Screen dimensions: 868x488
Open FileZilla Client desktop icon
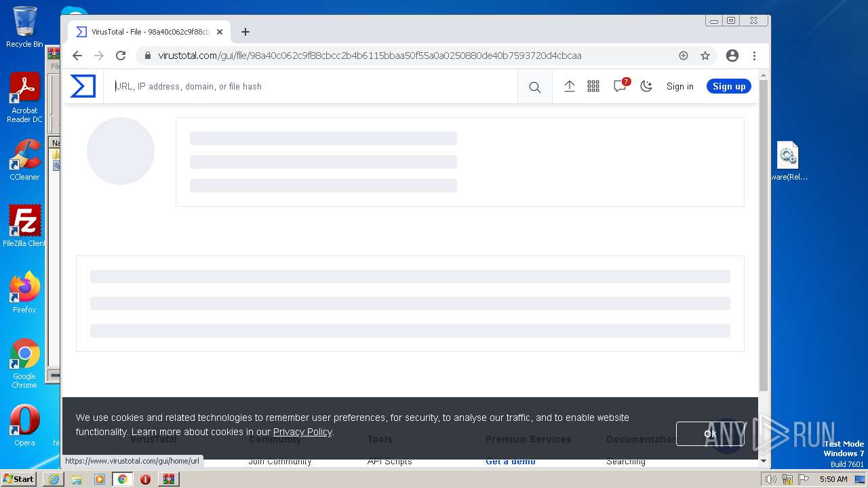click(x=24, y=226)
